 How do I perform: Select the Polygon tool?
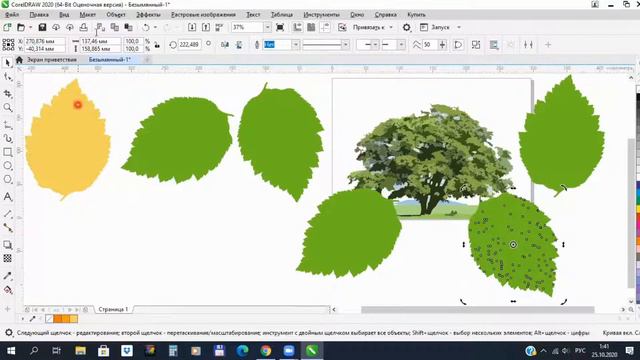click(7, 179)
